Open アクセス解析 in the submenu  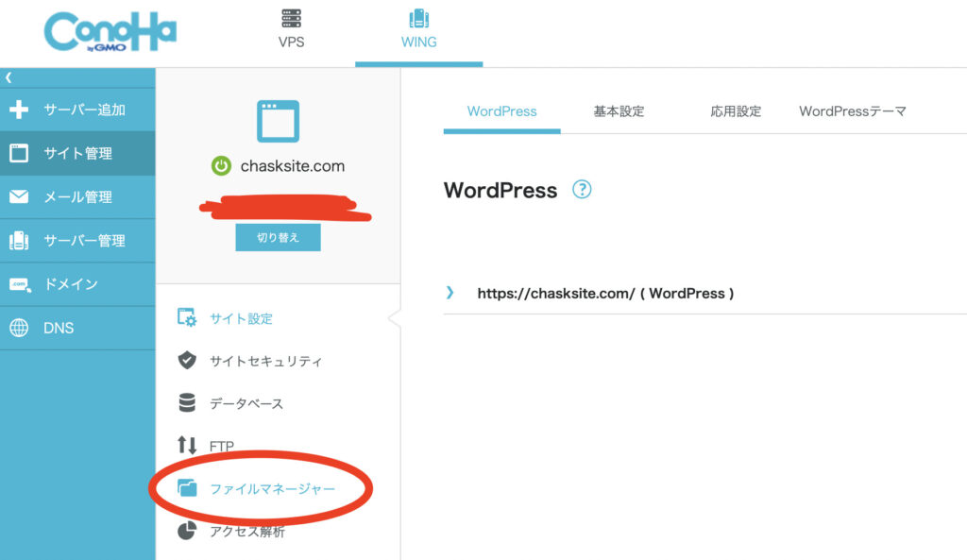pos(247,532)
